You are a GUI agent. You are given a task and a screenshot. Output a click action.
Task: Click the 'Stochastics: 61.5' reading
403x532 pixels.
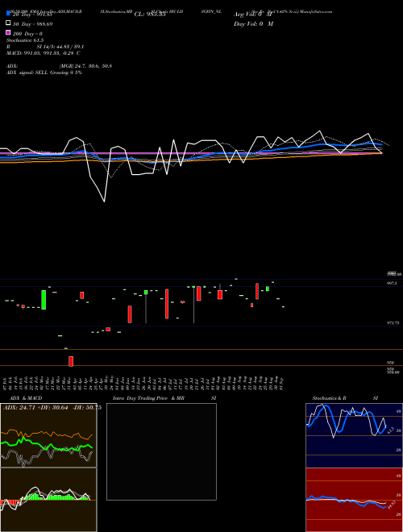[x=25, y=40]
